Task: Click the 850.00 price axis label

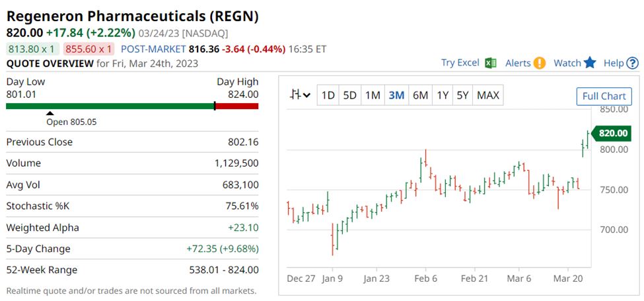Action: tap(614, 110)
